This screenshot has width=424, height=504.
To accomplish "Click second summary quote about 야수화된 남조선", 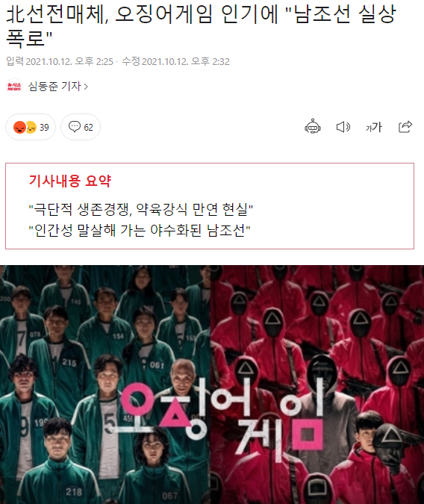I will (x=140, y=230).
